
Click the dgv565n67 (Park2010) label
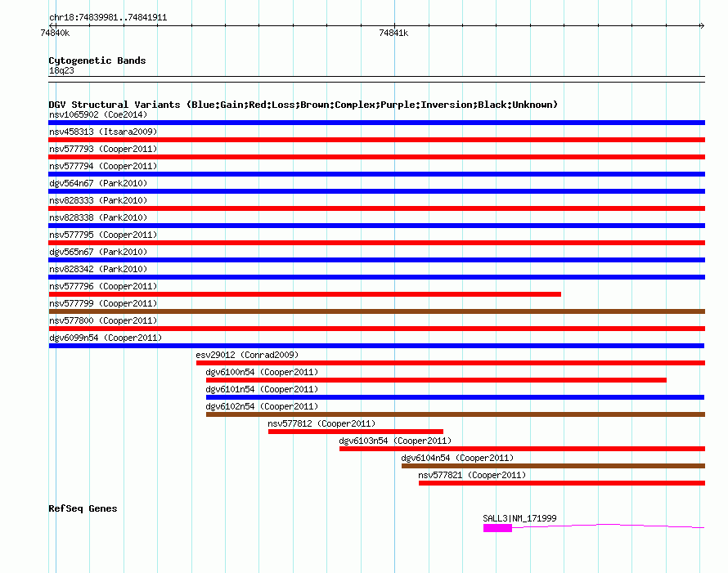point(98,252)
